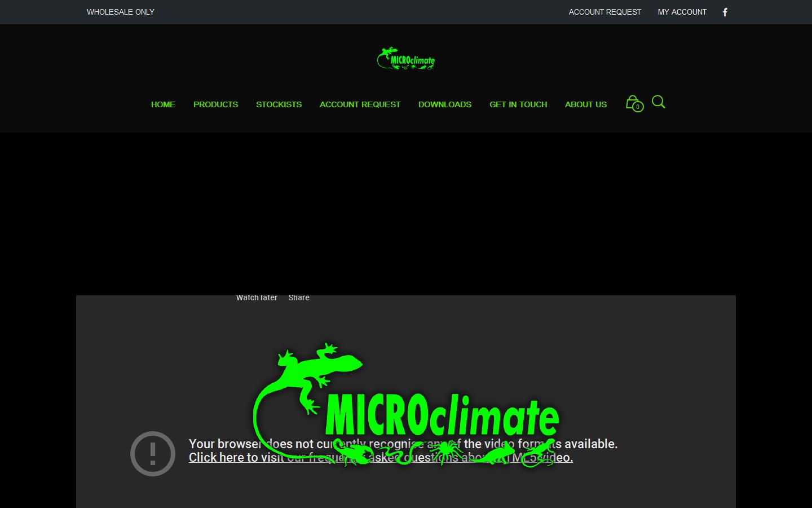
Task: Click the MICROclimate gecko logo in header
Action: [406, 58]
